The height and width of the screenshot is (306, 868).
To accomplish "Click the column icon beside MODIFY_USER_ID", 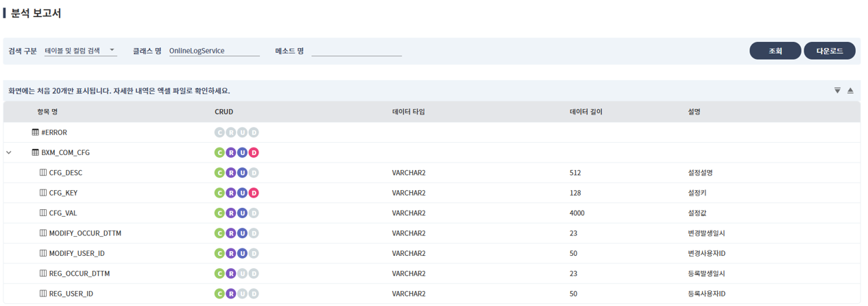I will pos(43,254).
